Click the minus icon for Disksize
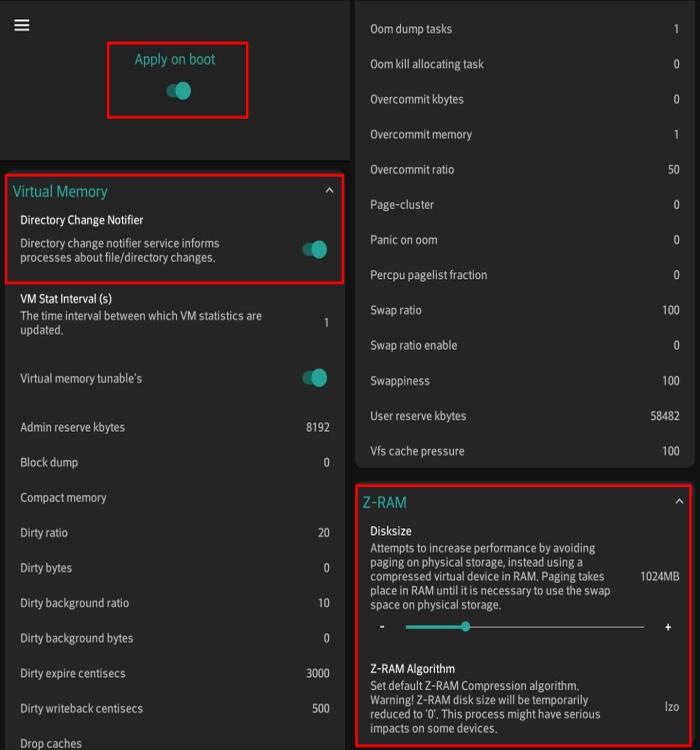Viewport: 700px width, 750px height. pyautogui.click(x=382, y=627)
